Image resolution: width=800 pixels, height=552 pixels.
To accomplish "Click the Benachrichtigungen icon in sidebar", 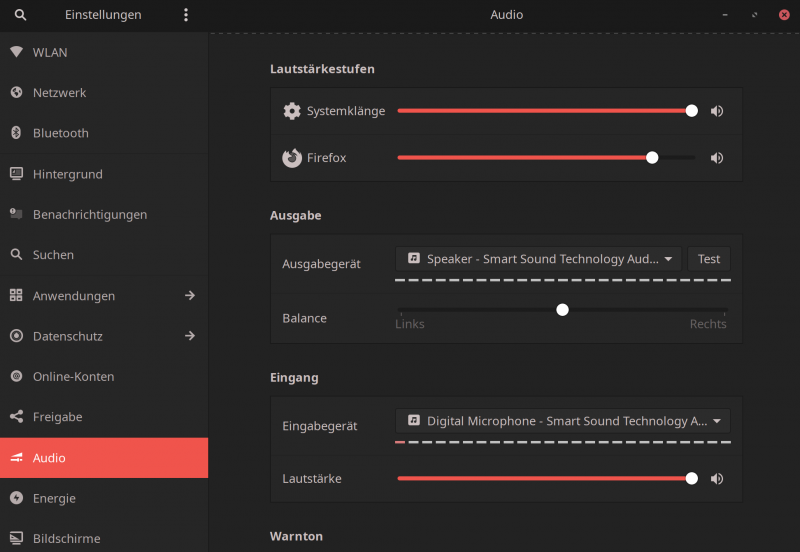I will [16, 214].
